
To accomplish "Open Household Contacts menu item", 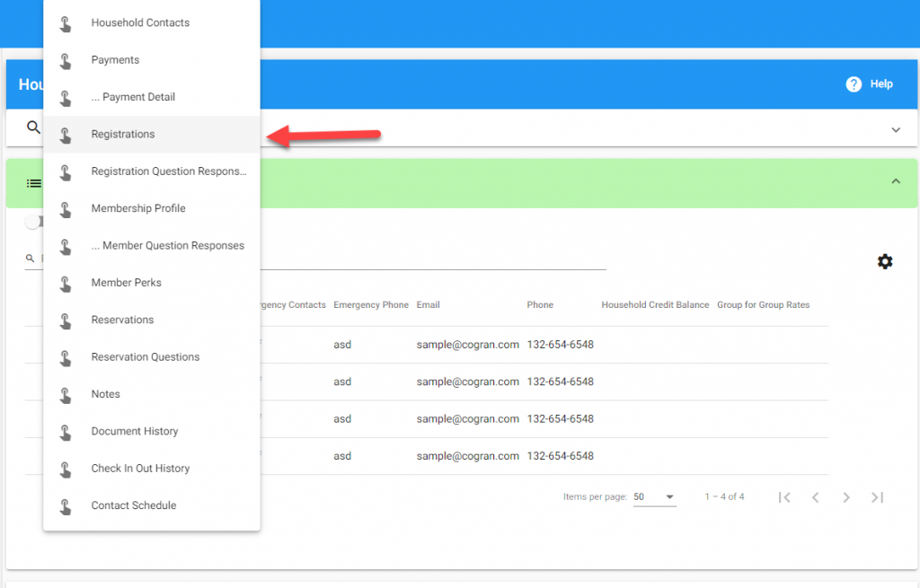I will [x=140, y=23].
